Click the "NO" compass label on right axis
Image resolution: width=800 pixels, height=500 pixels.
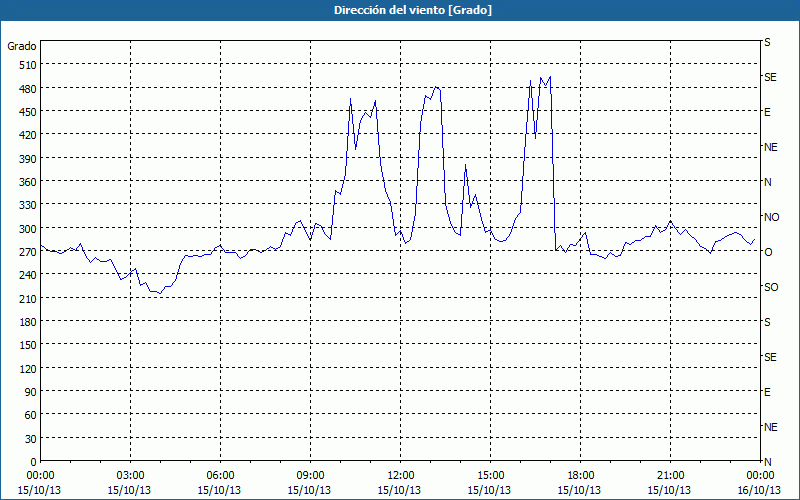pyautogui.click(x=771, y=217)
